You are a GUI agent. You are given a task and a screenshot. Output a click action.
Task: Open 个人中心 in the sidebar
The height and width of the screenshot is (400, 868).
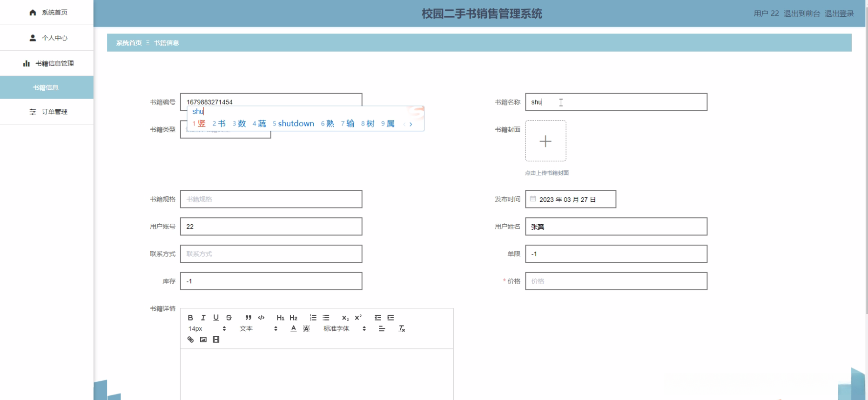pos(47,38)
